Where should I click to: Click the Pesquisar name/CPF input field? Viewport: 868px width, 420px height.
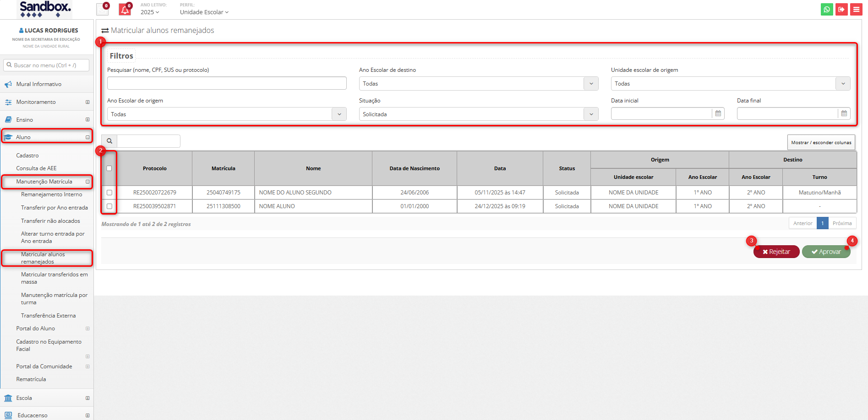(227, 83)
